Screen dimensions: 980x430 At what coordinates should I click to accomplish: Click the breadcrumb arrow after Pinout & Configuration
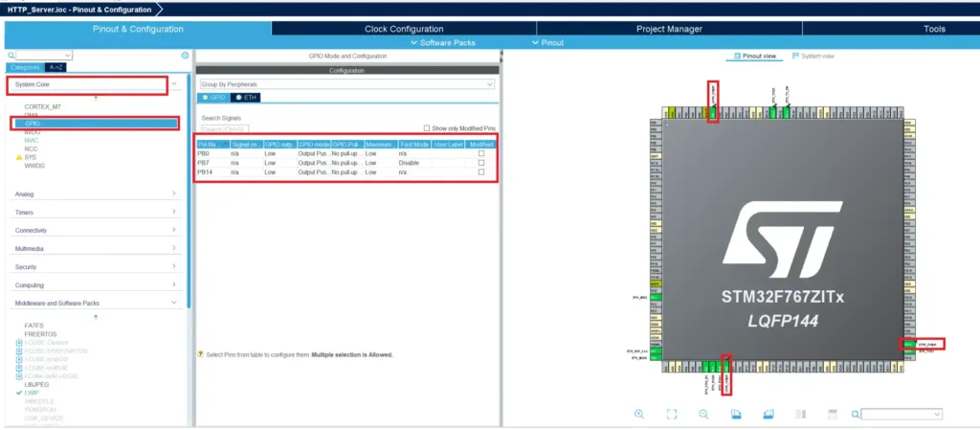pos(159,10)
